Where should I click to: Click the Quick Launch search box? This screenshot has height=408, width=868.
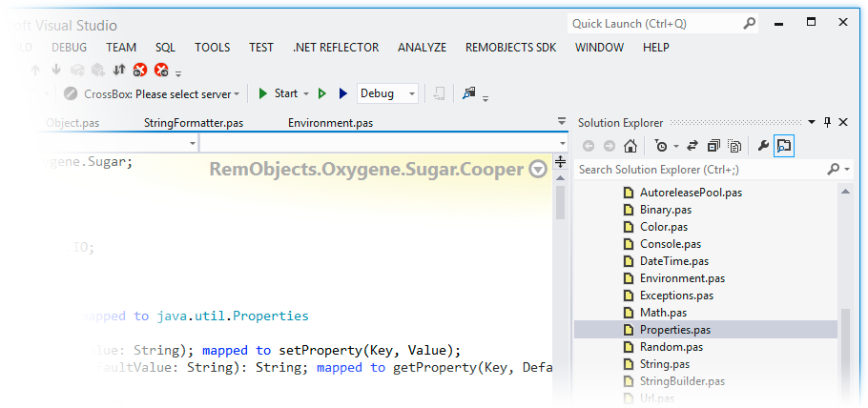(x=653, y=24)
